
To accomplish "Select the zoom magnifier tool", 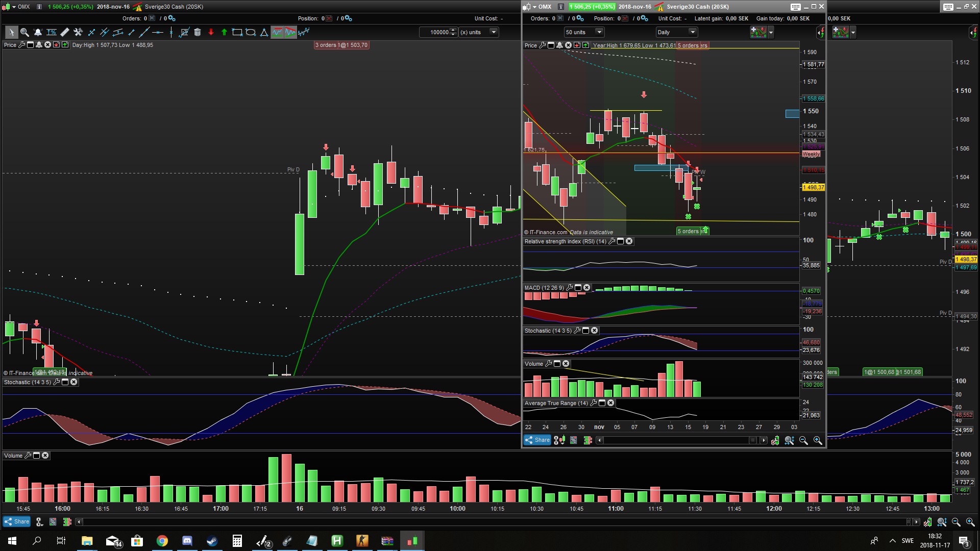I will pyautogui.click(x=24, y=32).
